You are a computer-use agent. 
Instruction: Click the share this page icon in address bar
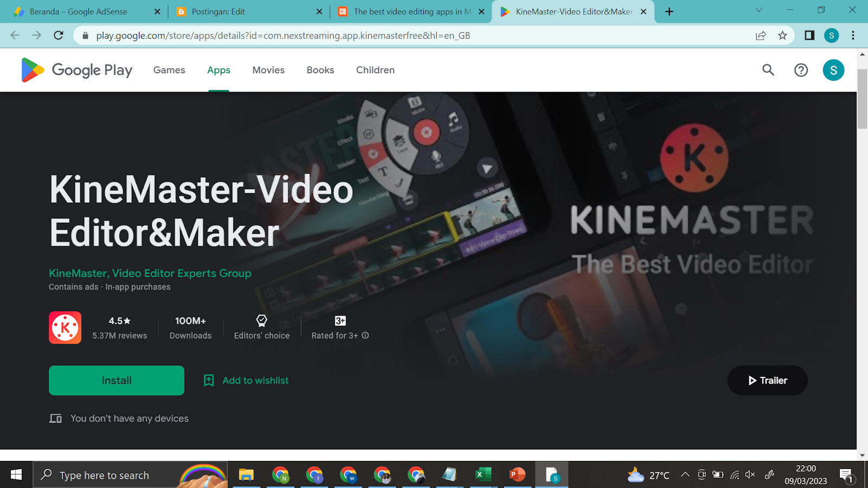761,35
